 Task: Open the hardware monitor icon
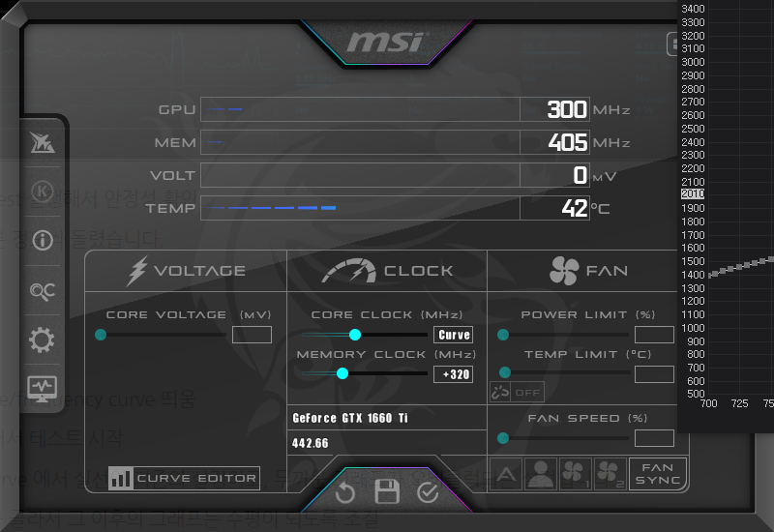(x=42, y=389)
